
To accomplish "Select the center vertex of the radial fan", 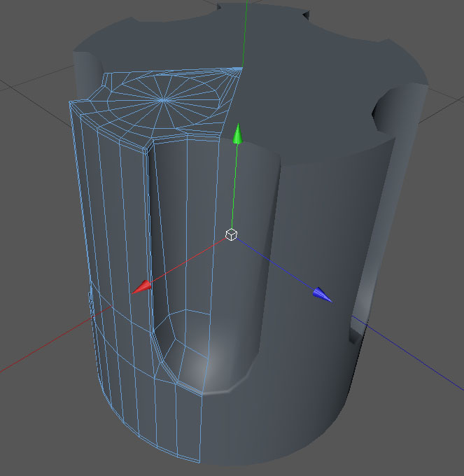I will [x=164, y=100].
